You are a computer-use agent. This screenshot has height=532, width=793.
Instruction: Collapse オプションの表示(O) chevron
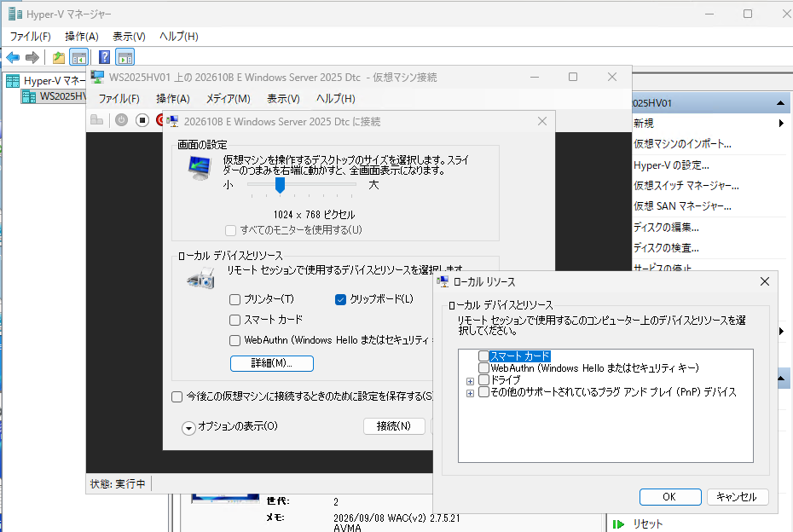pyautogui.click(x=188, y=428)
